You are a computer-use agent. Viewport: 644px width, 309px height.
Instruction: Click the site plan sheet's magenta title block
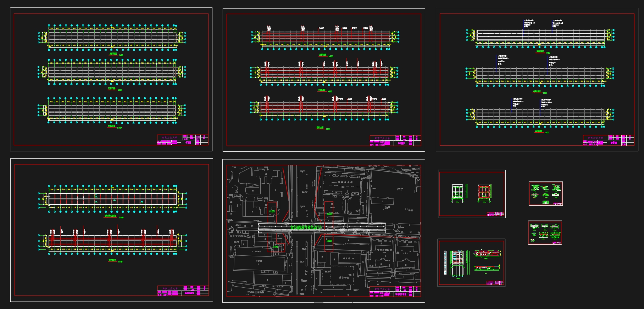click(x=395, y=291)
